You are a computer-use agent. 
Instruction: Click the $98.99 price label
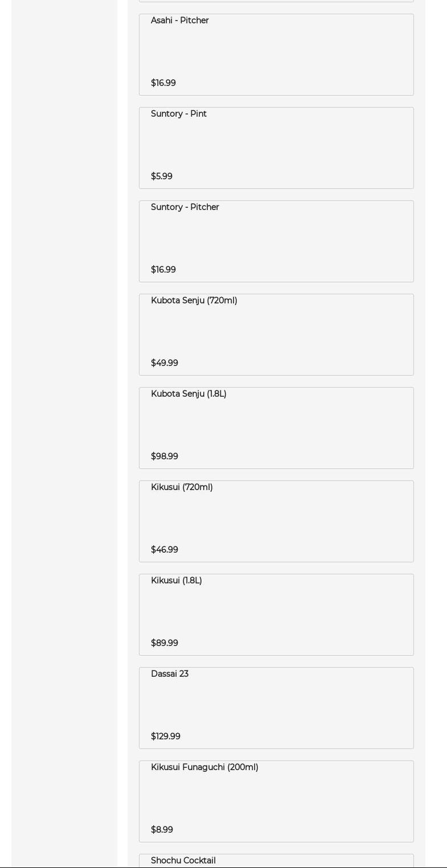click(x=165, y=456)
